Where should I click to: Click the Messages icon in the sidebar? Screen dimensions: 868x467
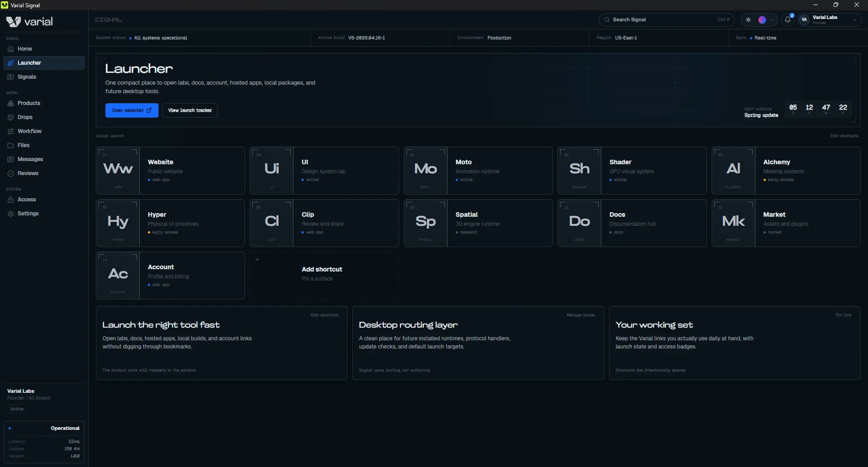tap(11, 159)
